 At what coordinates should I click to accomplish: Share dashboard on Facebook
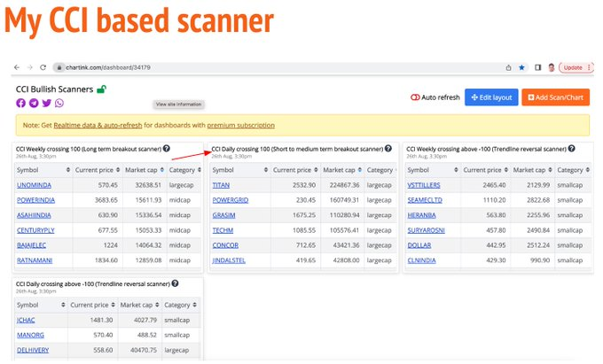pyautogui.click(x=20, y=103)
